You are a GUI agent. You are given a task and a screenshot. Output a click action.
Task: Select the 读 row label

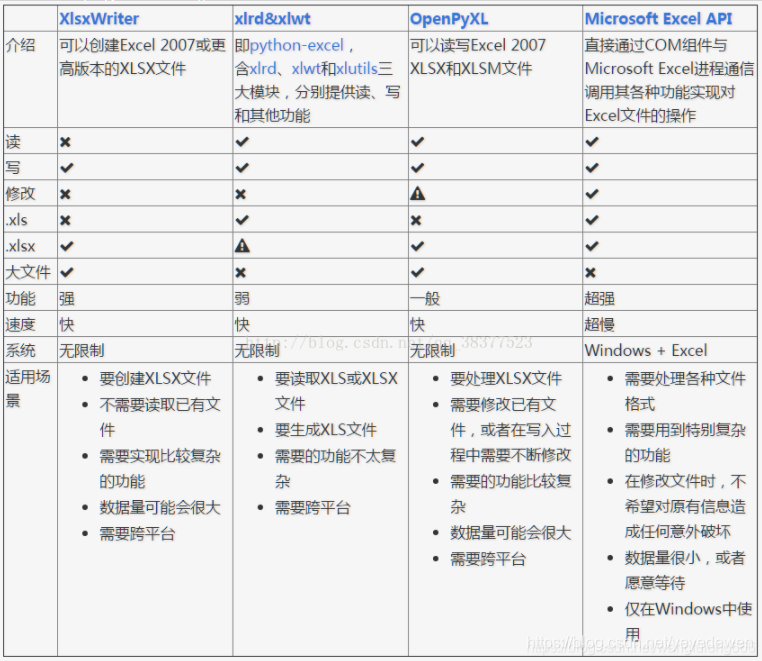pyautogui.click(x=13, y=142)
